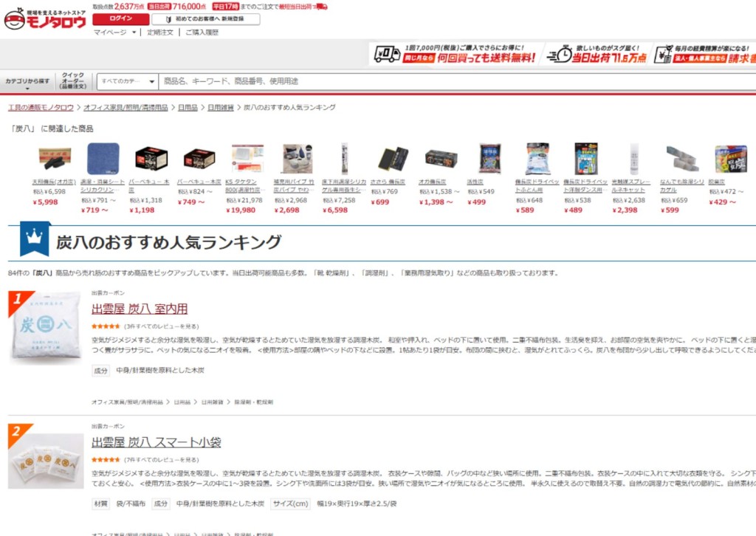Follow the 光触媒スプレー ルネキャット name link

click(x=630, y=185)
